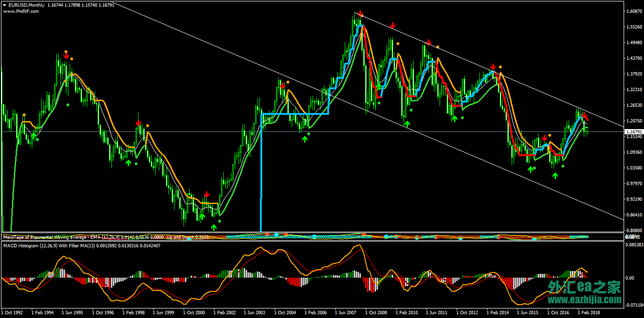Viewport: 644px width, 318px height.
Task: Click the 1 Oct 2004 date label
Action: 285,313
